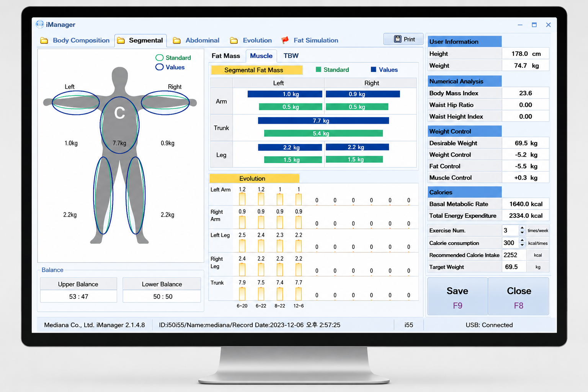The width and height of the screenshot is (588, 392).
Task: Select the Muscle sub-tab
Action: (261, 56)
